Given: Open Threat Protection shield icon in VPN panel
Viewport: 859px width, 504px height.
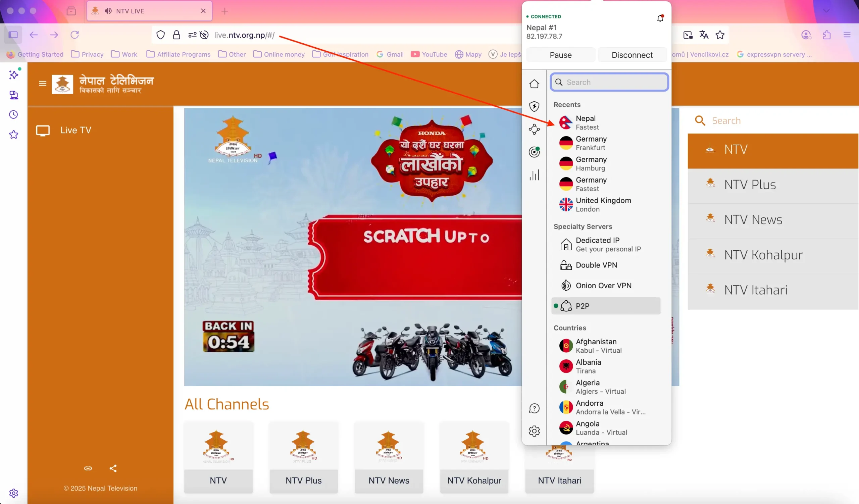Looking at the screenshot, I should 534,106.
